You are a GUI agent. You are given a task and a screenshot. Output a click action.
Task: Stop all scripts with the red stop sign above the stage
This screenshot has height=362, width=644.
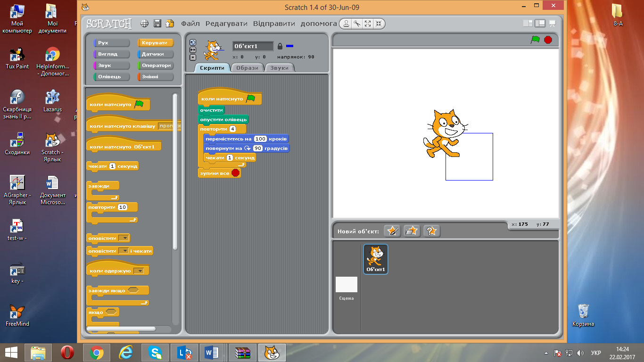pyautogui.click(x=548, y=40)
